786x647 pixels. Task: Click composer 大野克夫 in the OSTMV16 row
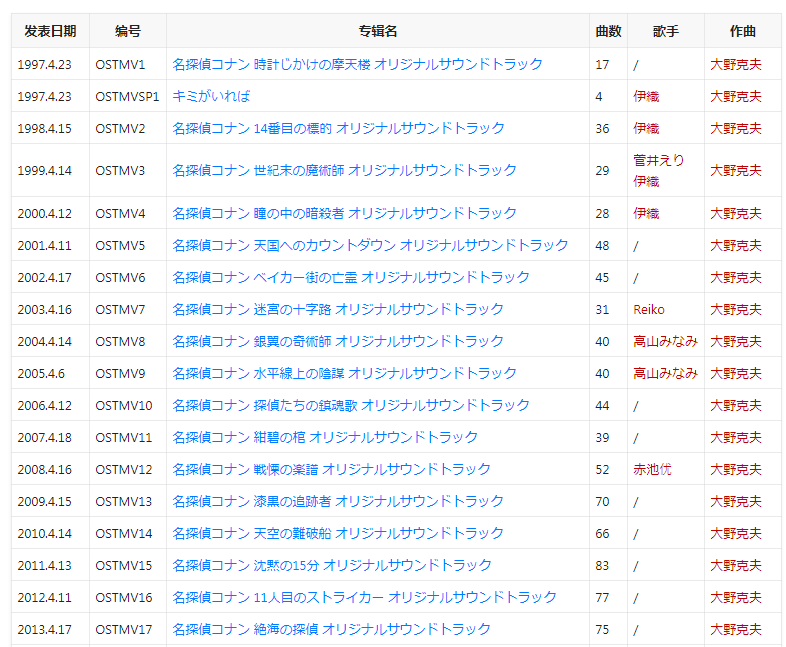(736, 597)
